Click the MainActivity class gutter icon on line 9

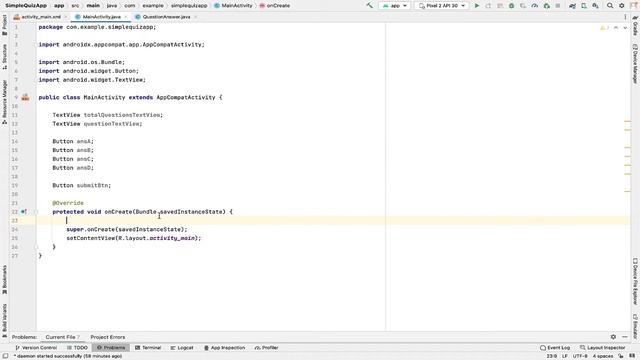pos(25,97)
